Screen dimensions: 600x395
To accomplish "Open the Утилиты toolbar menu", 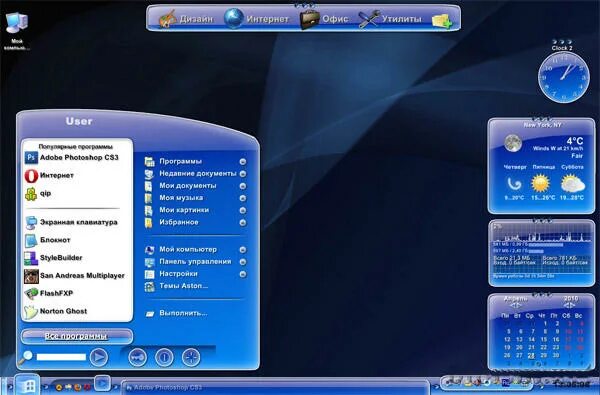I will point(390,19).
